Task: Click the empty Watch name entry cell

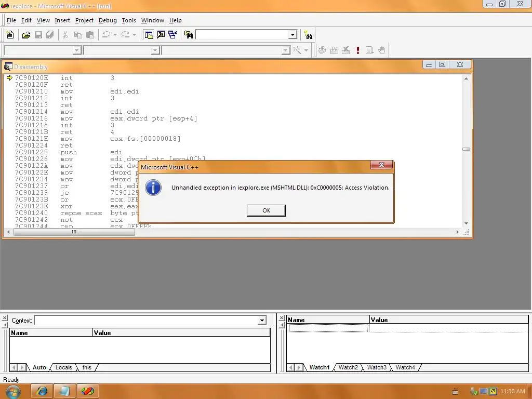Action: point(328,328)
